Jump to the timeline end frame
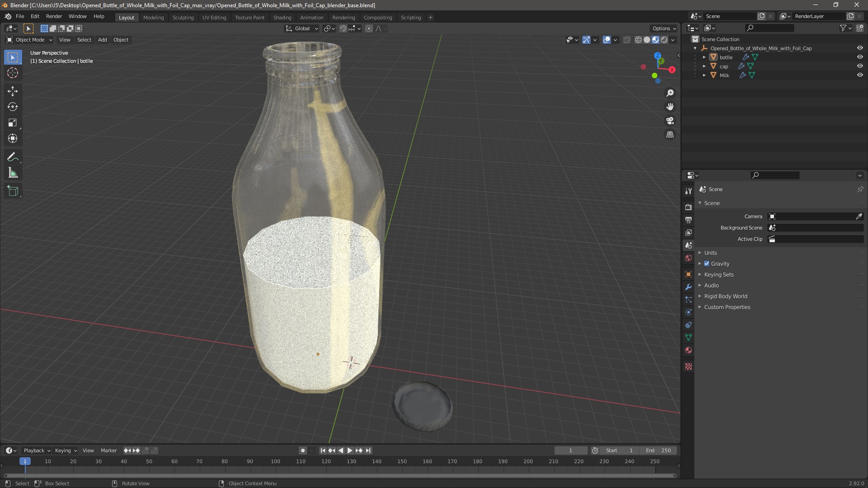 [x=368, y=450]
